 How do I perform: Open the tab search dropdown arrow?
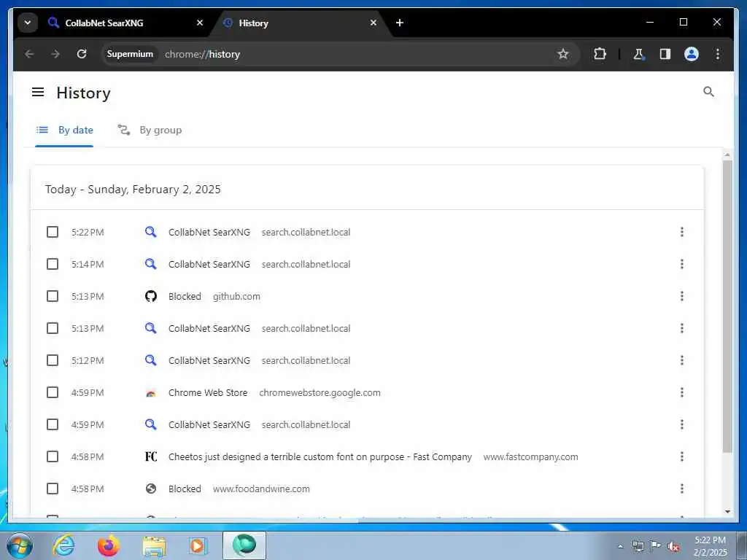tap(28, 23)
